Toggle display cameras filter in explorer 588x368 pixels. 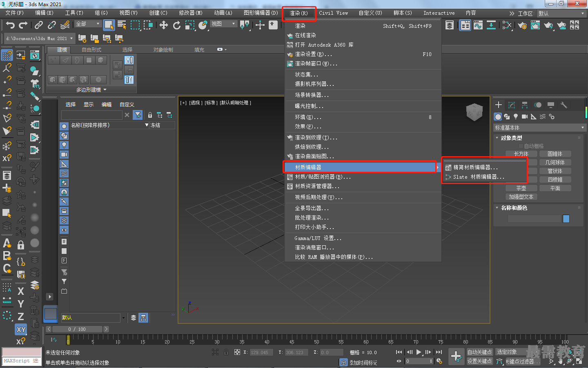[x=64, y=155]
